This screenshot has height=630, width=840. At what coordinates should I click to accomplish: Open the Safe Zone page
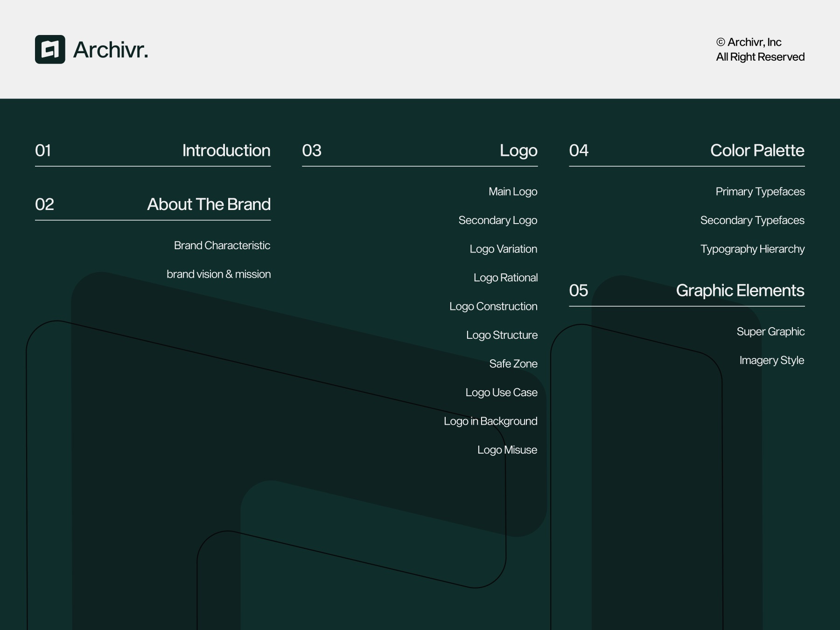click(x=513, y=364)
